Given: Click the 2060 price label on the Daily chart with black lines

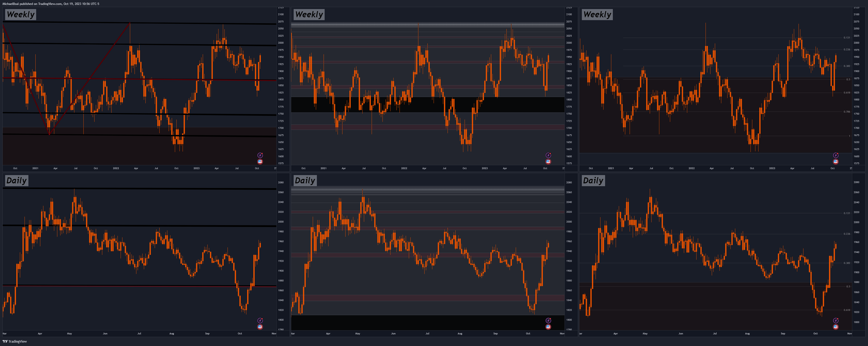Looking at the screenshot, I should 281,192.
